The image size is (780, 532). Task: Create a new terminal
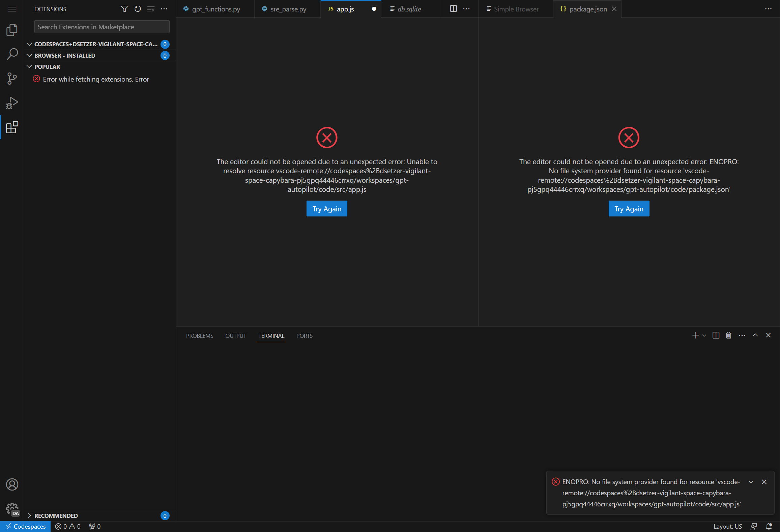tap(695, 335)
